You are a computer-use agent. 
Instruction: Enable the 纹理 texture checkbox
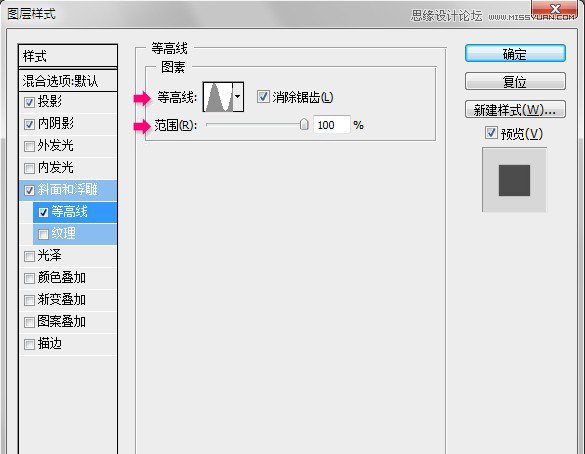tap(44, 234)
